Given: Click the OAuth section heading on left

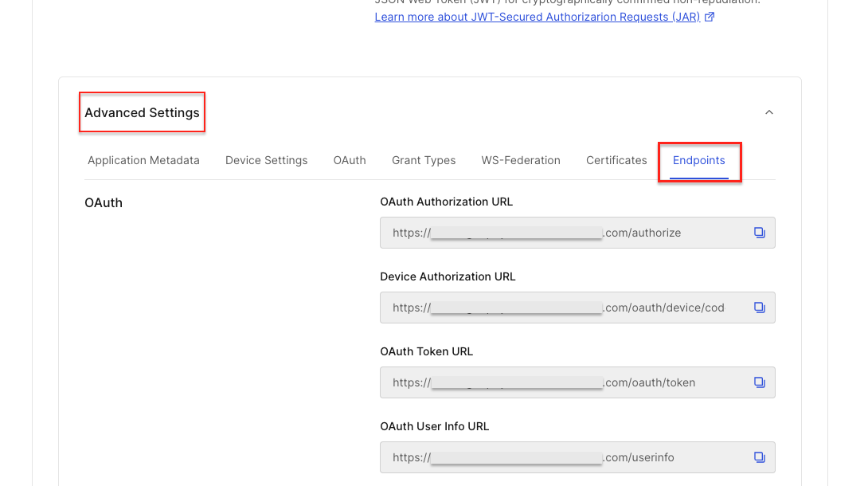Looking at the screenshot, I should 104,202.
